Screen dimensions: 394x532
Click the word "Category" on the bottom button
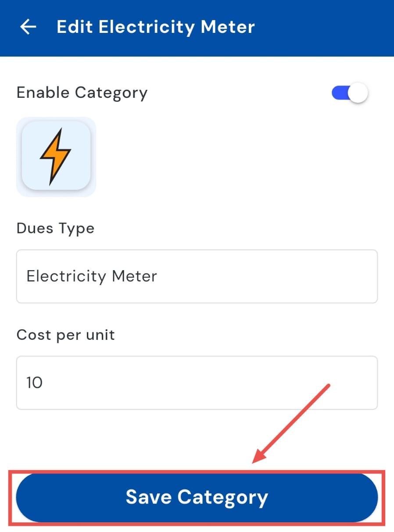coord(222,497)
